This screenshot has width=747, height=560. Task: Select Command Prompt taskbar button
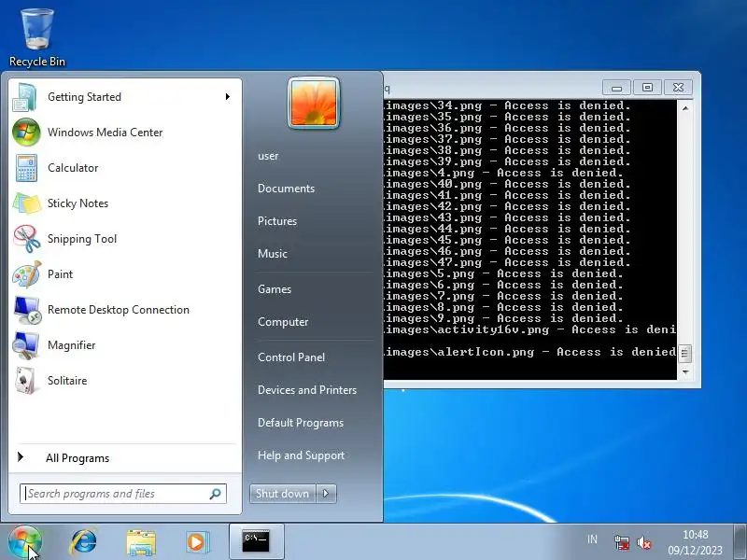[x=256, y=542]
